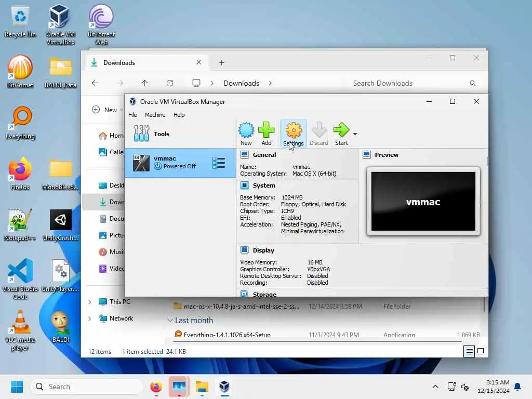
Task: Click the search magnifier in File Explorer
Action: 473,83
